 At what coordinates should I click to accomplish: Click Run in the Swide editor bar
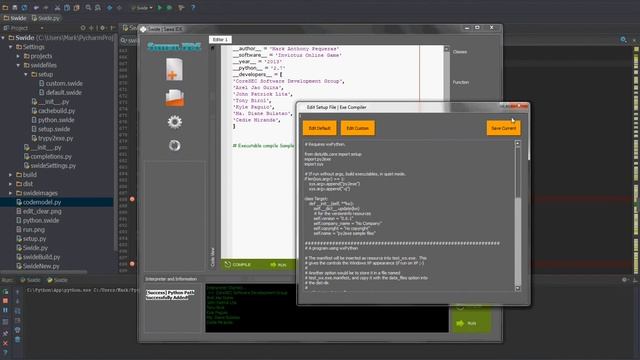(x=278, y=265)
